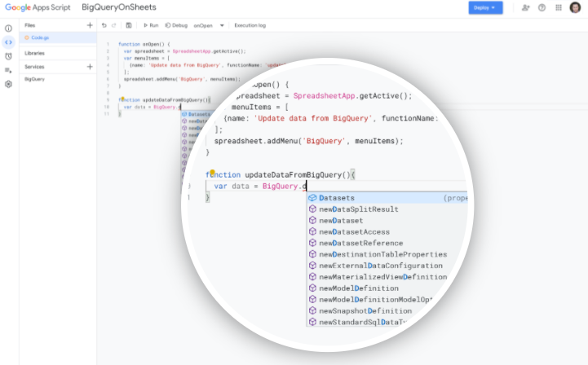Image resolution: width=588 pixels, height=365 pixels.
Task: Open the user account avatar
Action: click(x=575, y=7)
